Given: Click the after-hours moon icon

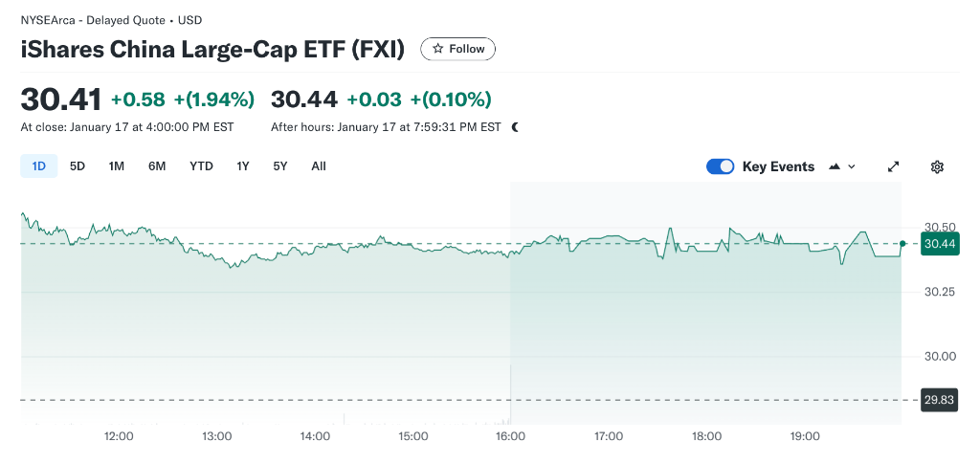Looking at the screenshot, I should 516,126.
